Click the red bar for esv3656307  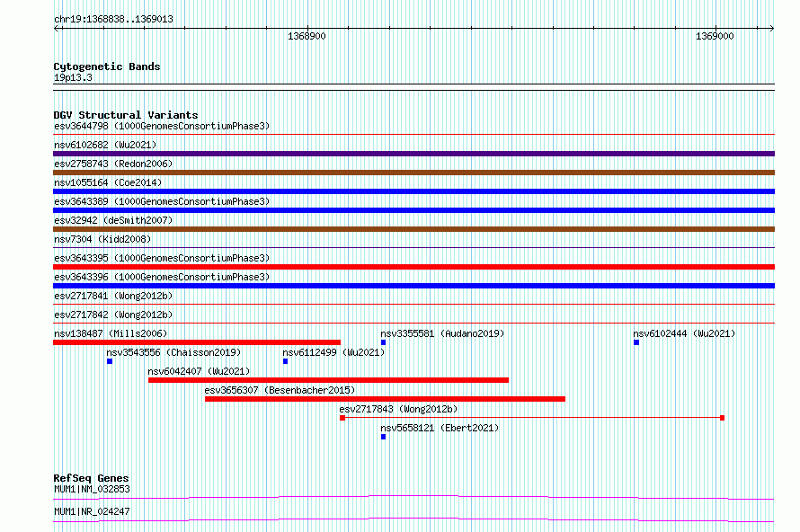[386, 399]
